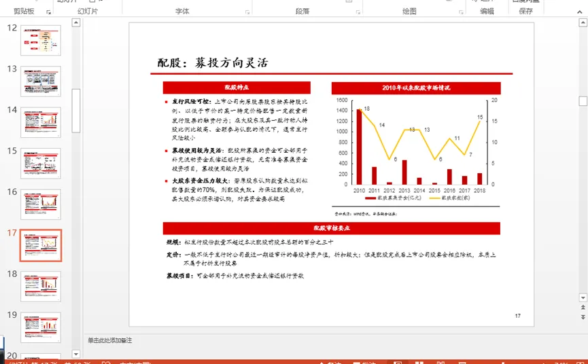588x364 pixels.
Task: Click the 2013 red bar in chart
Action: click(404, 172)
